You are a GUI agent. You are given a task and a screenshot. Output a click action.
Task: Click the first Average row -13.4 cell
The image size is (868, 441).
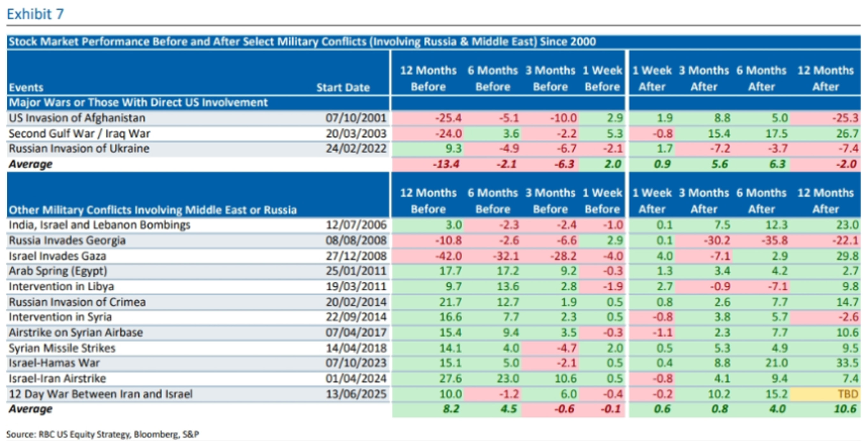coord(445,165)
